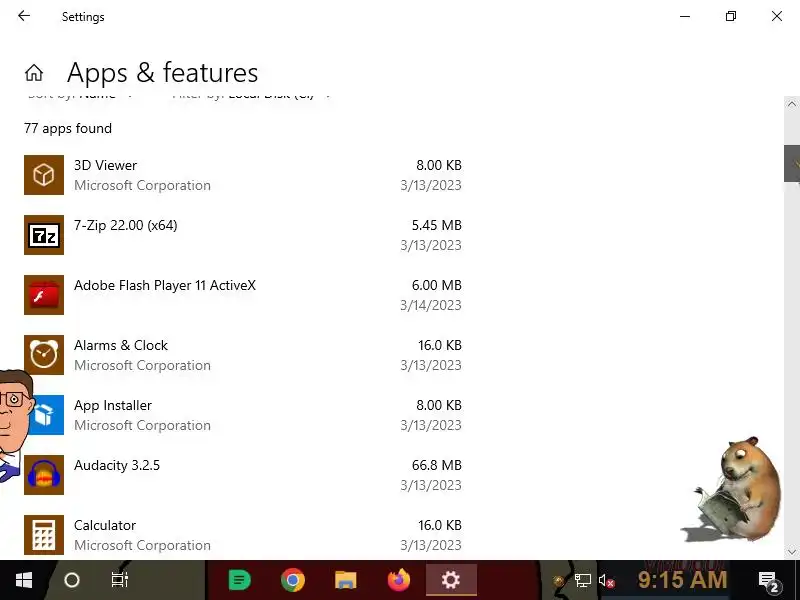Select the Alarms & Clock entry name
Image resolution: width=800 pixels, height=600 pixels.
121,345
